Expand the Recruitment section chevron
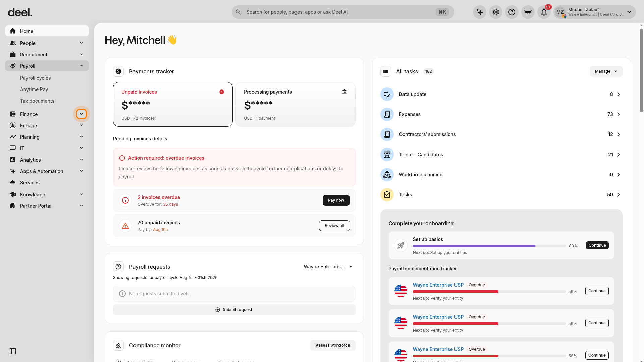This screenshot has height=362, width=644. [82, 54]
